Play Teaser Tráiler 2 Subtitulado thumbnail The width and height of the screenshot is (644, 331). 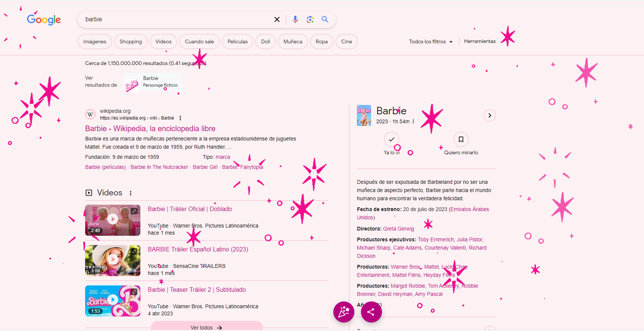(x=113, y=301)
